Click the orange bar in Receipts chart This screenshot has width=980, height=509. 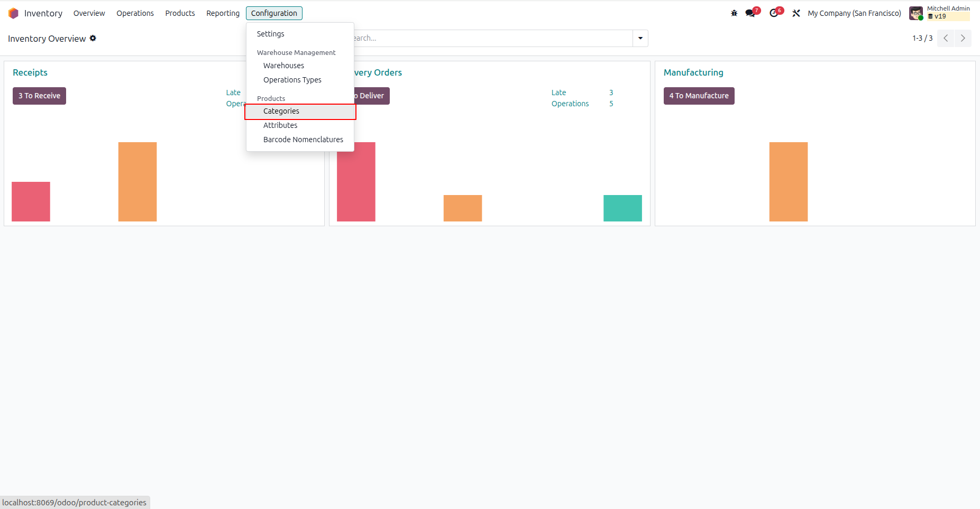coord(138,182)
